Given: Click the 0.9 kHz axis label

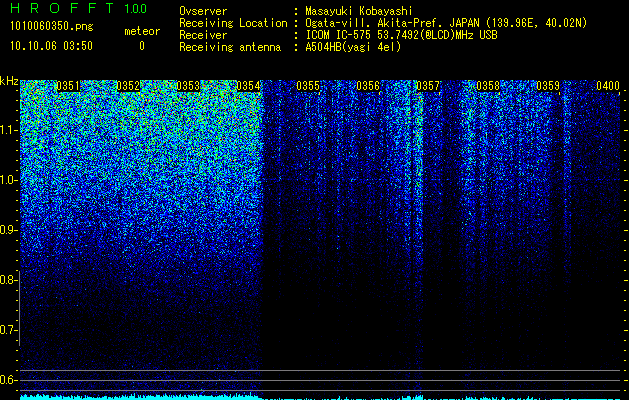Looking at the screenshot, I should pyautogui.click(x=8, y=230).
